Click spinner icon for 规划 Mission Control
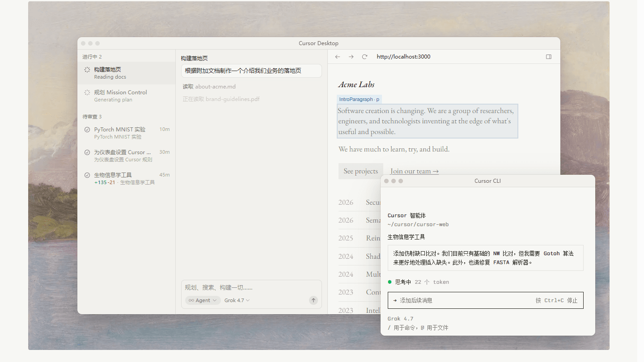 click(87, 93)
